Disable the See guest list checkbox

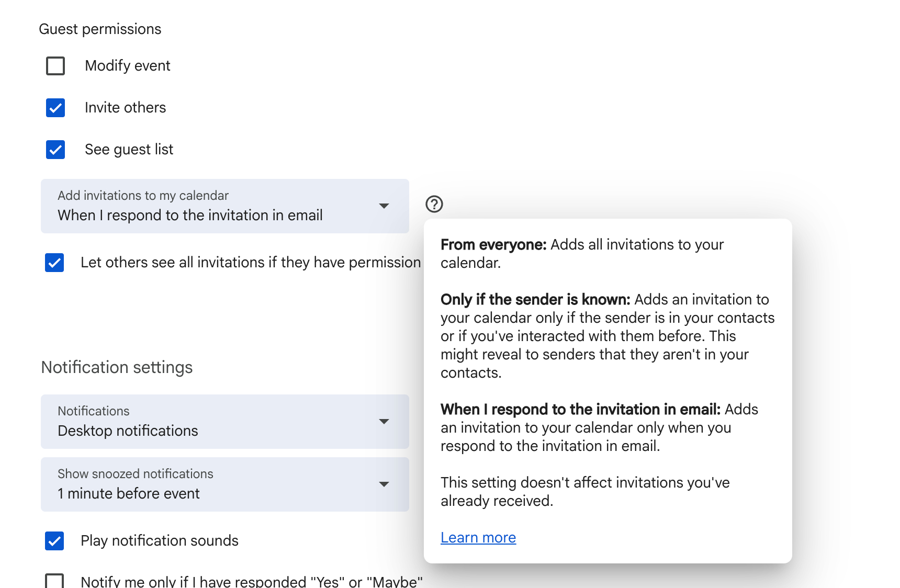pos(55,150)
